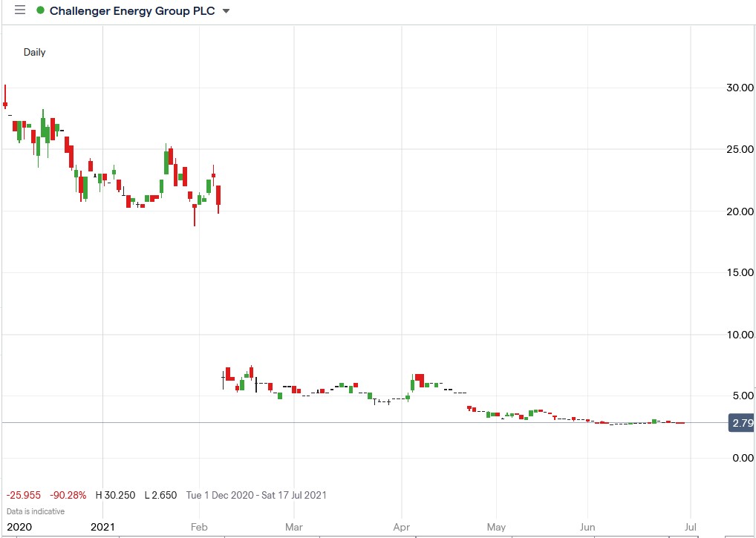Click the -25.955 points change value

(x=23, y=495)
